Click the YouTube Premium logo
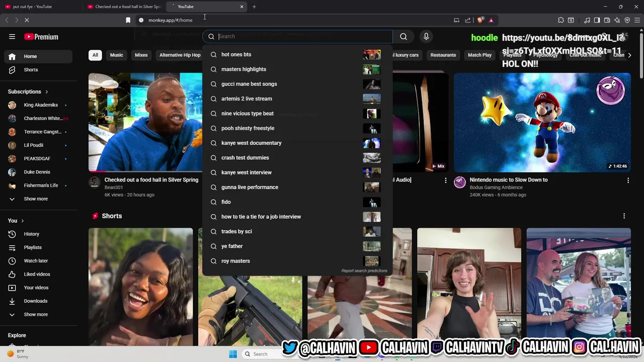 [41, 37]
